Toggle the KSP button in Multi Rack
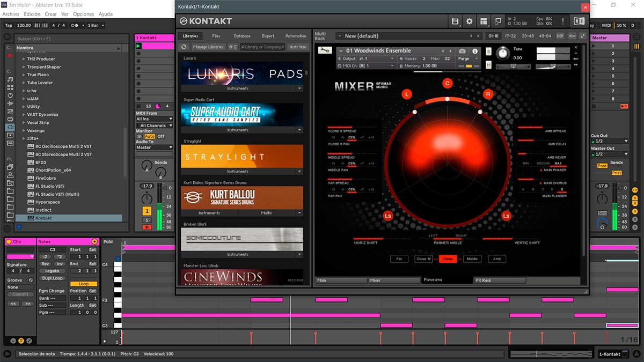Image resolution: width=644 pixels, height=362 pixels. click(x=560, y=36)
